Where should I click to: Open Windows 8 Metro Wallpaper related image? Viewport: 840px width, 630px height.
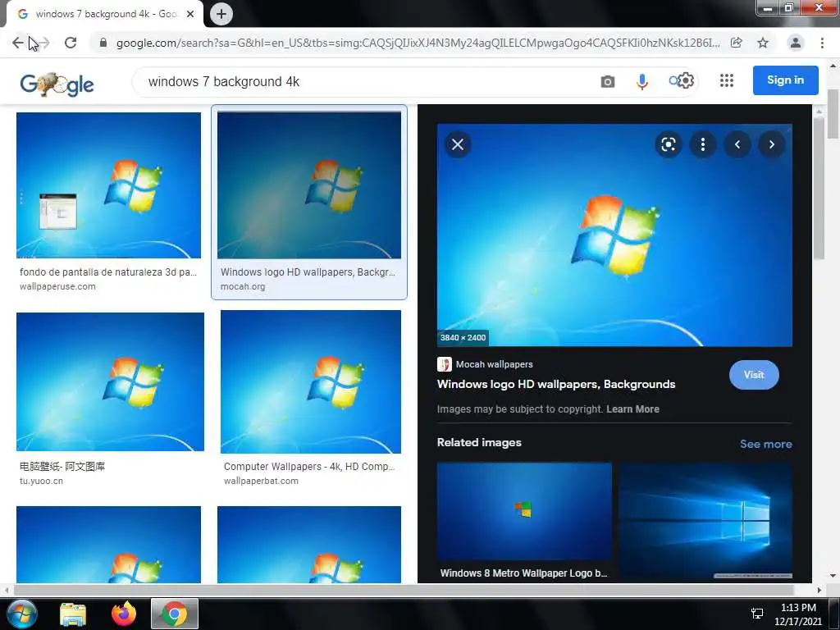(524, 512)
